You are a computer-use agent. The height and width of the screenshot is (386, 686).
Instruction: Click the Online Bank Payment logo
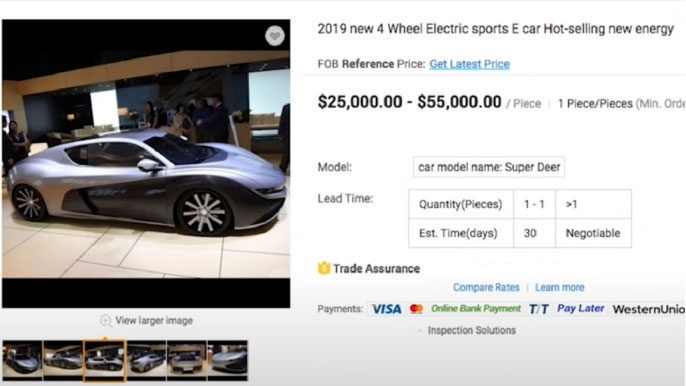[x=476, y=309]
